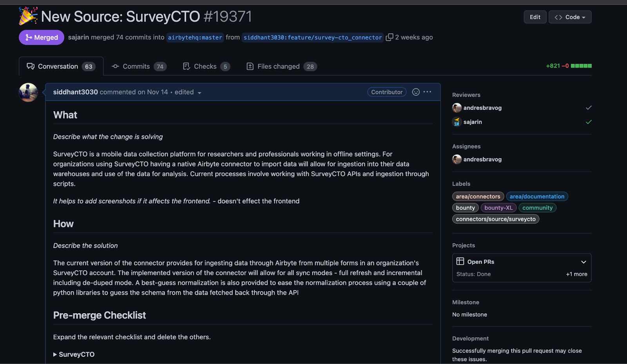Click the bounty-XL label

click(498, 208)
